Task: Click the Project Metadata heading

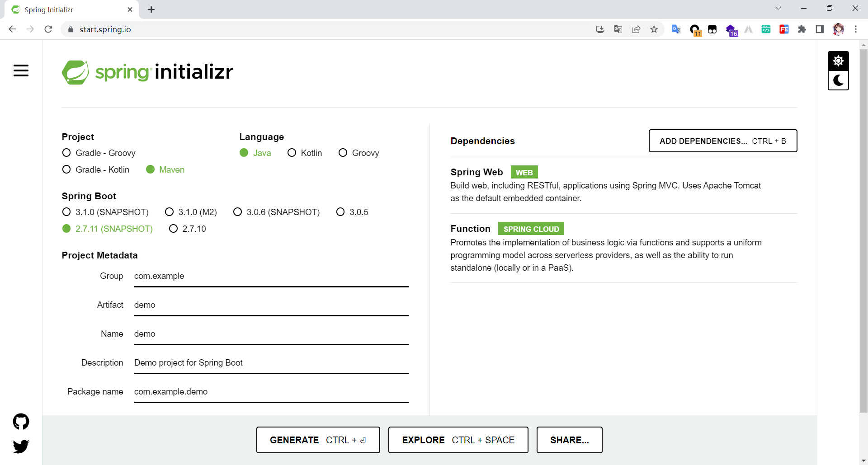Action: (99, 255)
